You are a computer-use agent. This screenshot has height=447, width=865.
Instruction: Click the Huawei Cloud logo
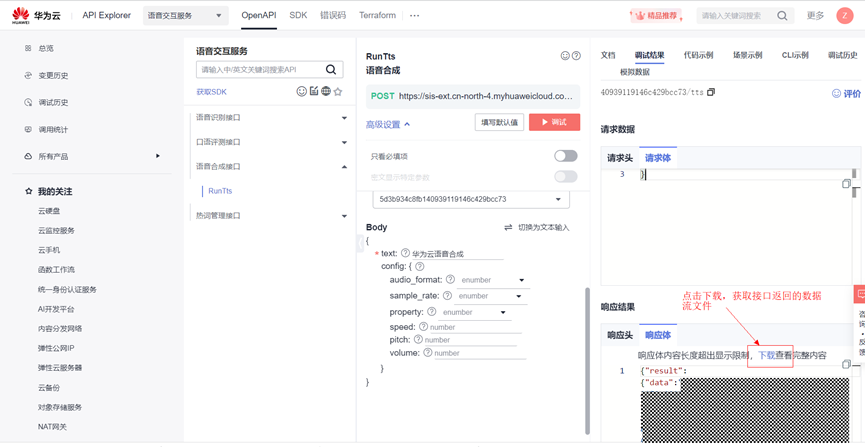(36, 15)
